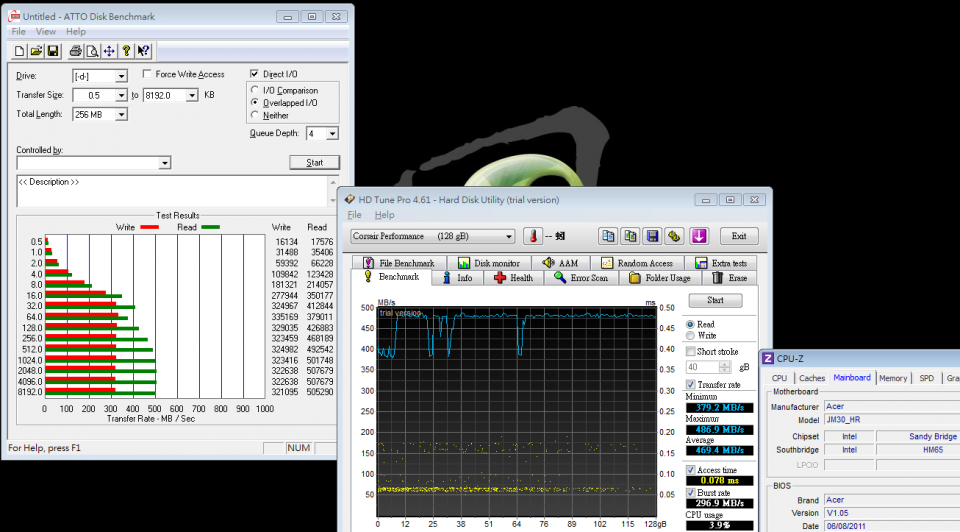Image resolution: width=960 pixels, height=532 pixels.
Task: Switch to the Error Scan tab
Action: tap(581, 278)
